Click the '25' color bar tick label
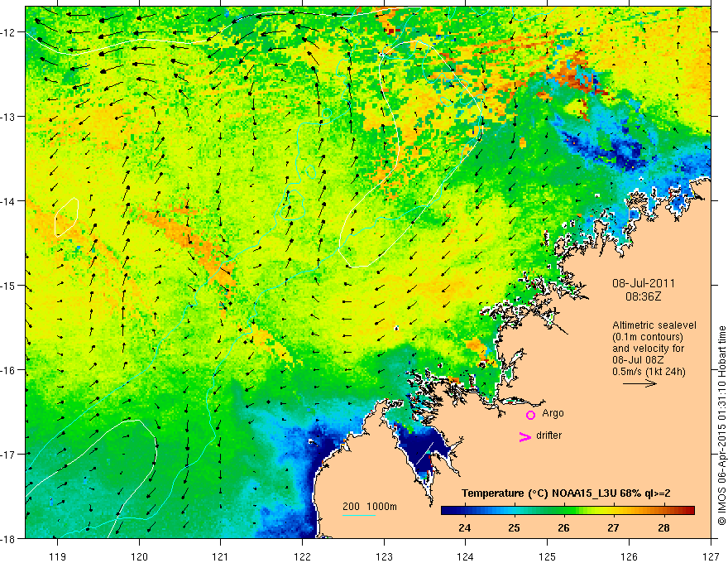Image resolution: width=728 pixels, height=563 pixels. (x=514, y=527)
